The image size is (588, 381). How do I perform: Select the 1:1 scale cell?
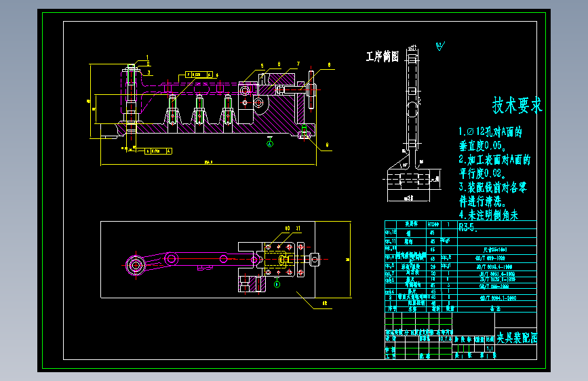click(x=490, y=348)
